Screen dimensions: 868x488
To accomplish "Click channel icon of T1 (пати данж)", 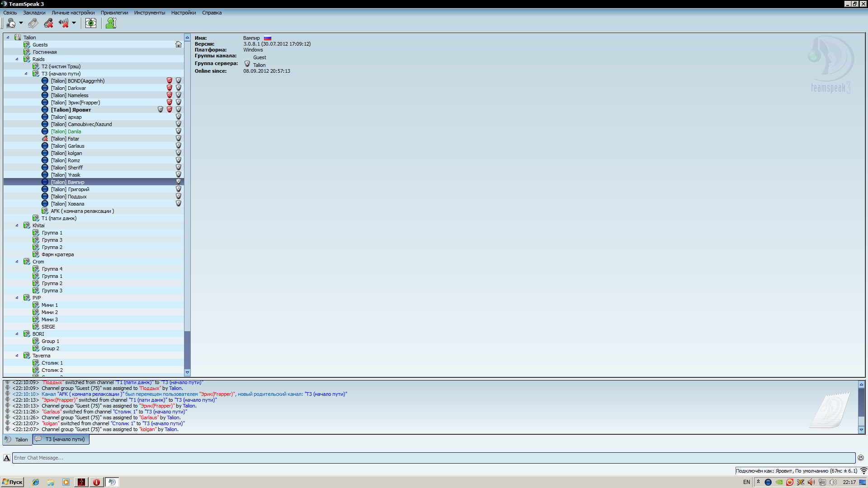I will (36, 218).
